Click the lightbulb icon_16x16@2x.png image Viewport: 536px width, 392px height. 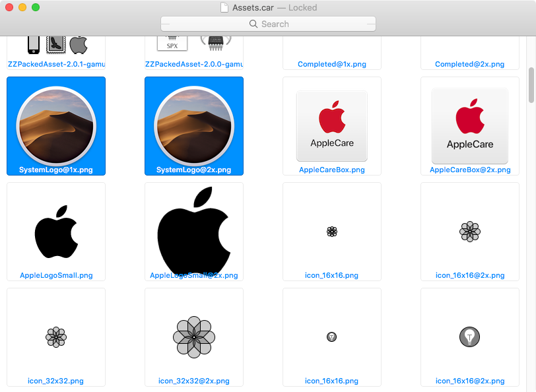(470, 337)
